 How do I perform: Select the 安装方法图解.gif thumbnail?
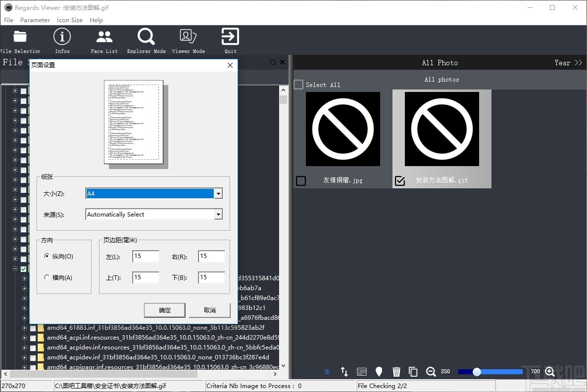442,129
